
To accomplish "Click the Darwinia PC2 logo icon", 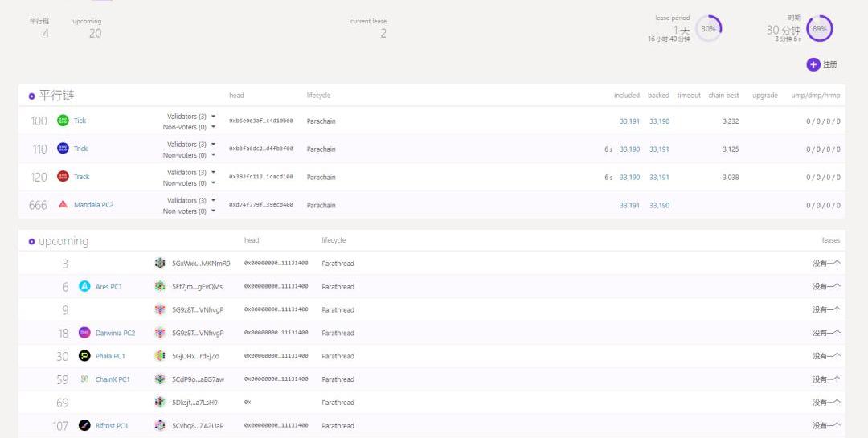I will pos(84,333).
